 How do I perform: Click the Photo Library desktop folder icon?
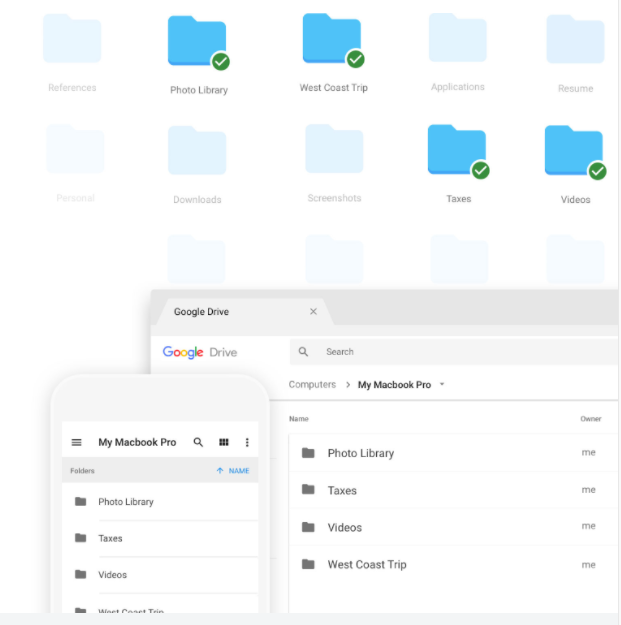point(196,43)
